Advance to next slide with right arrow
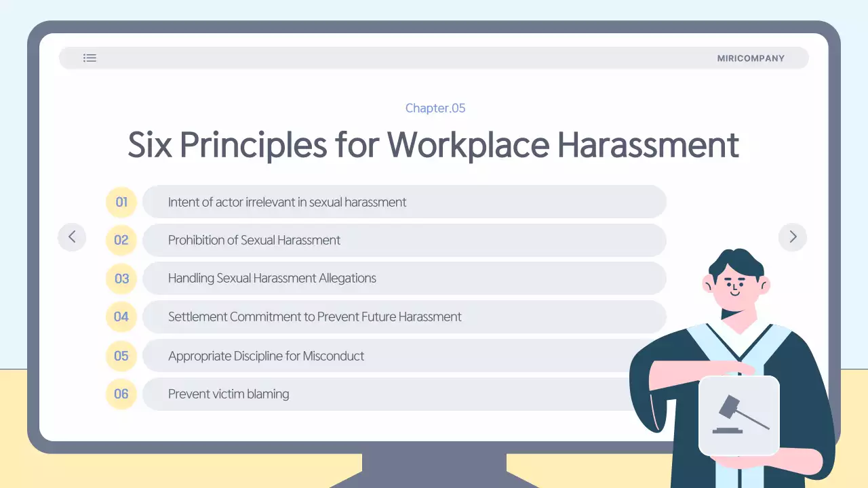The width and height of the screenshot is (868, 488). pyautogui.click(x=792, y=237)
